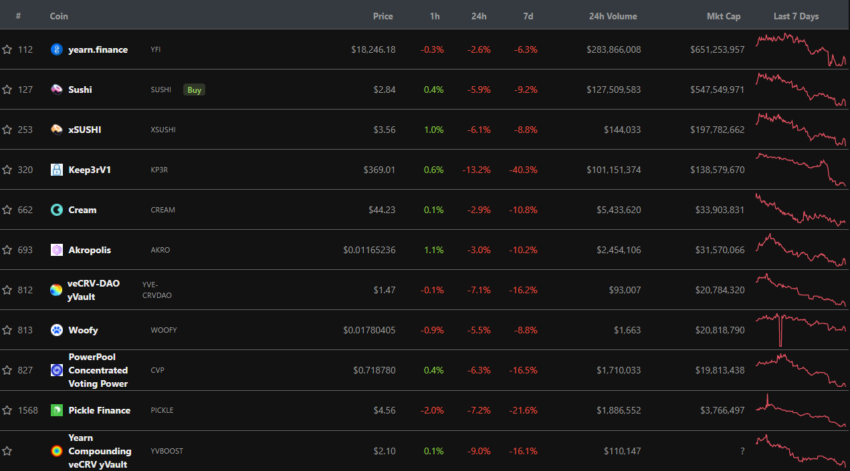Open Akropolis 7-day sparkline chart
The width and height of the screenshot is (850, 471).
click(x=801, y=250)
